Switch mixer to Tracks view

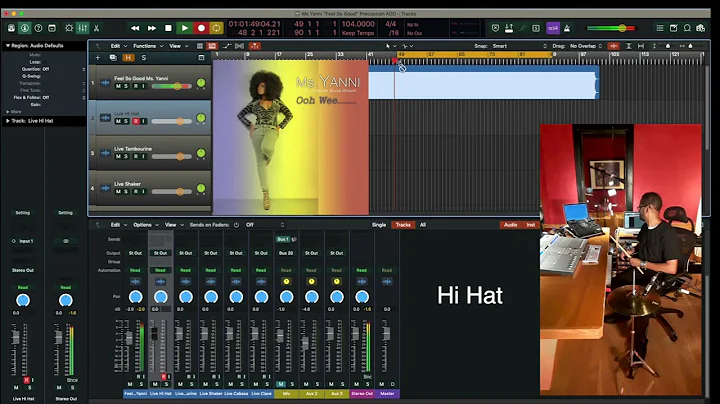coord(403,225)
